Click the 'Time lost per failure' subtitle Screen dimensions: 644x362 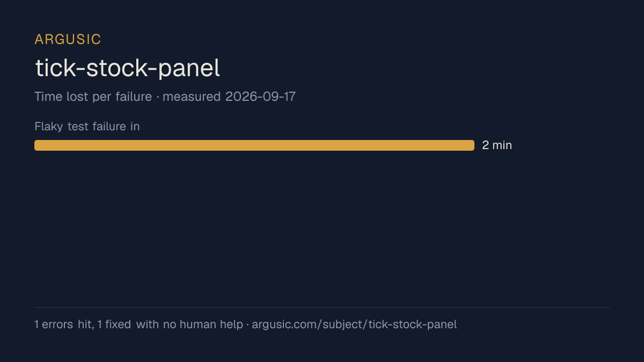(x=93, y=97)
